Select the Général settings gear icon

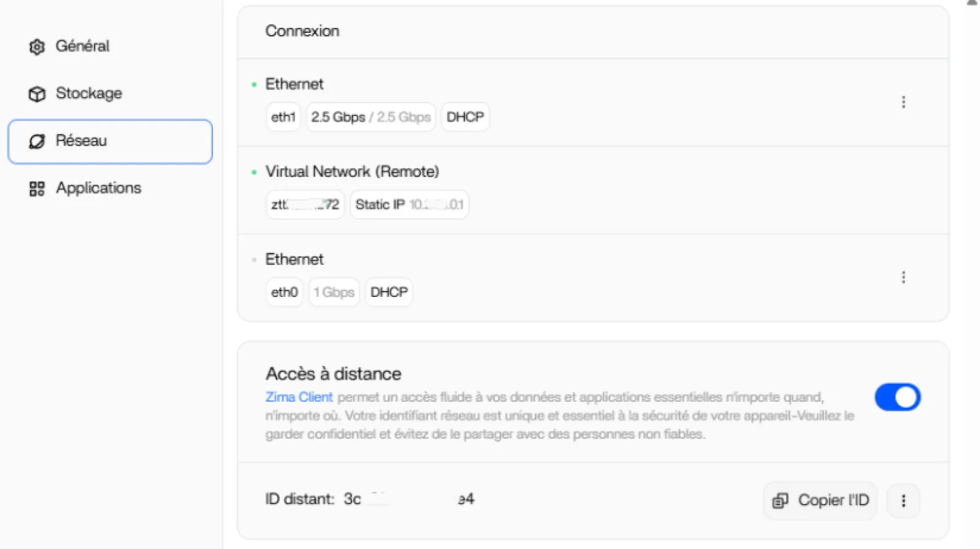[x=37, y=46]
